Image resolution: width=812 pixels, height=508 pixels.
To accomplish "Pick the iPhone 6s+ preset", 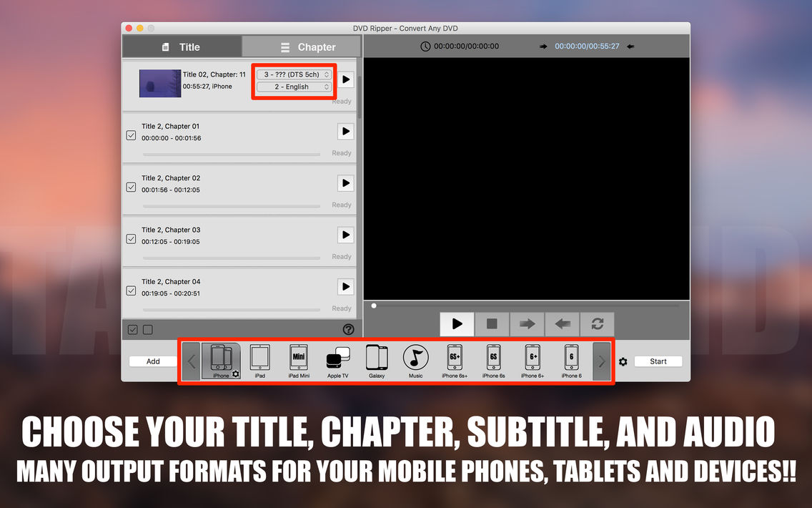I will 455,361.
